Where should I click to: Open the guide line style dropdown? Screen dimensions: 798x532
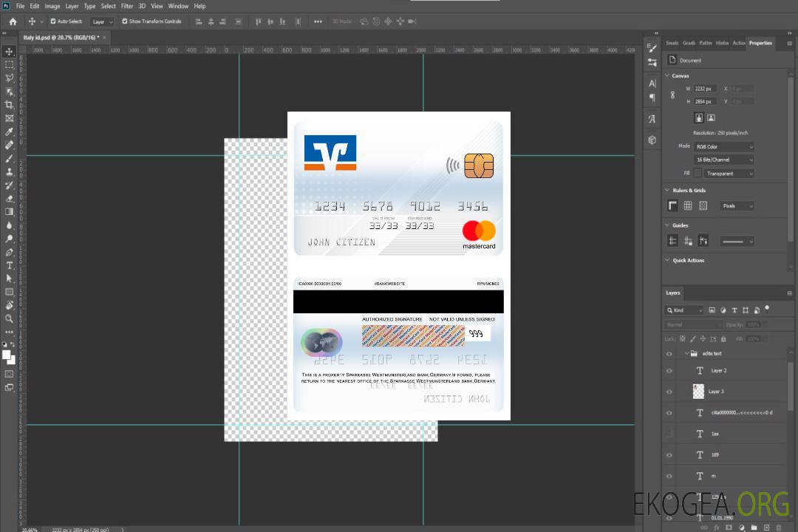click(x=737, y=242)
